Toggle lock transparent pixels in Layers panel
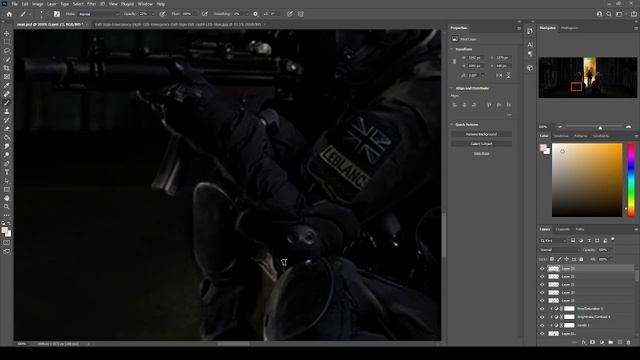640x360 pixels. (x=552, y=259)
